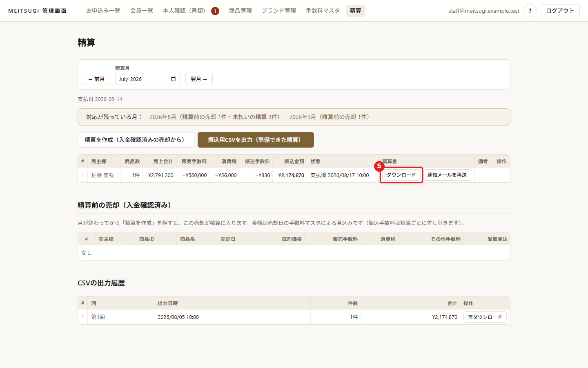Go to 手数料マスタ tab
The height and width of the screenshot is (368, 588).
click(x=323, y=11)
